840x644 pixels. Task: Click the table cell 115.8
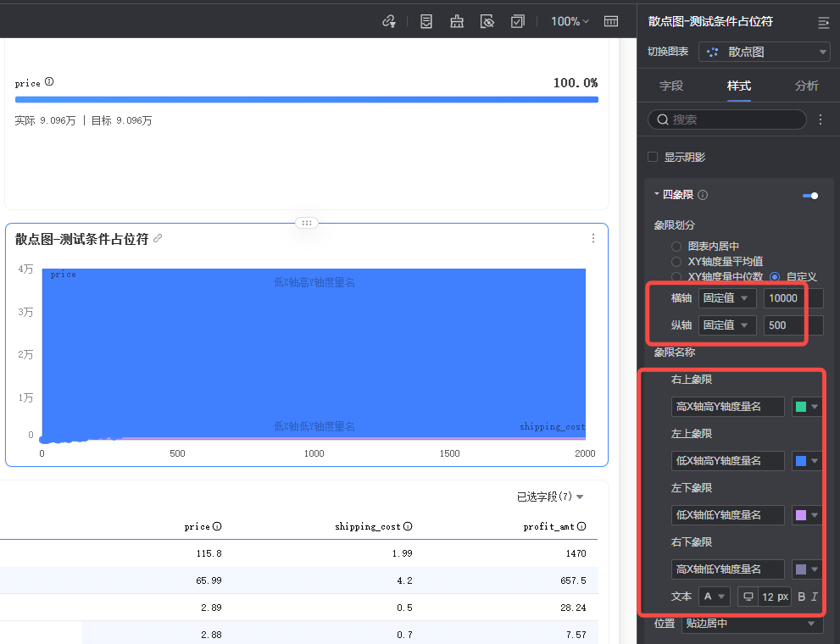pyautogui.click(x=209, y=553)
